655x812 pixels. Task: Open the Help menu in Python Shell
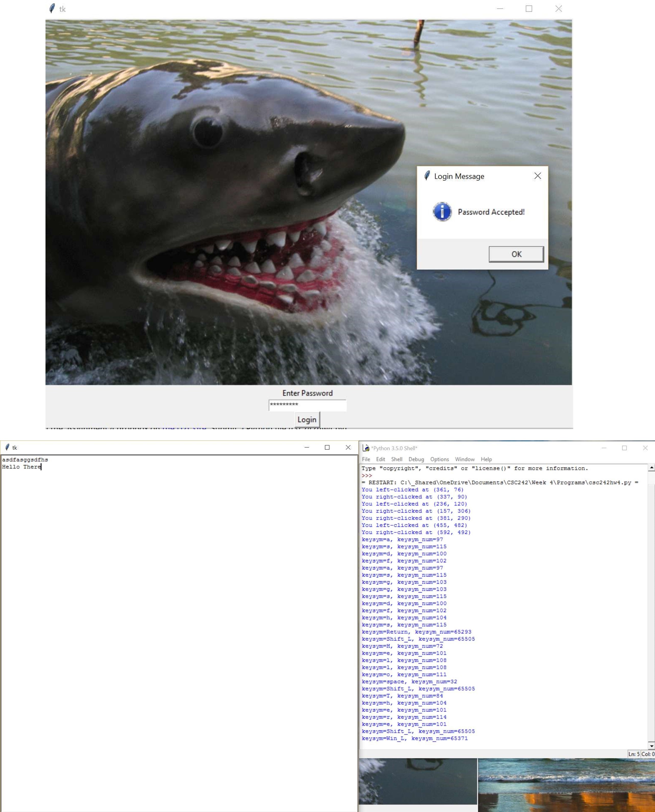click(x=486, y=459)
